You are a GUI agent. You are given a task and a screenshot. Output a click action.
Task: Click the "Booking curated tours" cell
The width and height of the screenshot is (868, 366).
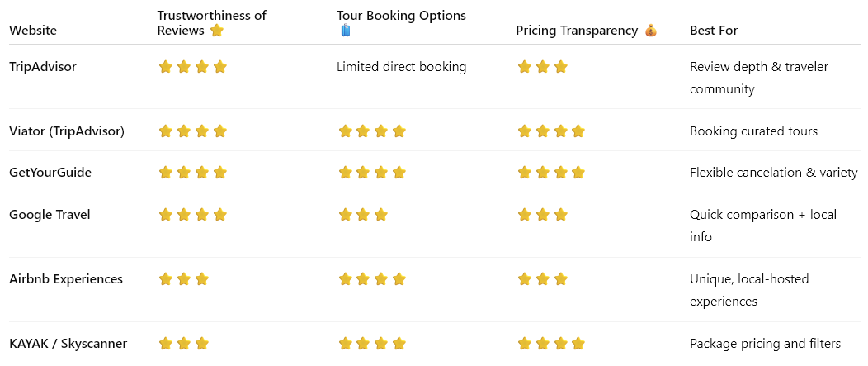[753, 131]
